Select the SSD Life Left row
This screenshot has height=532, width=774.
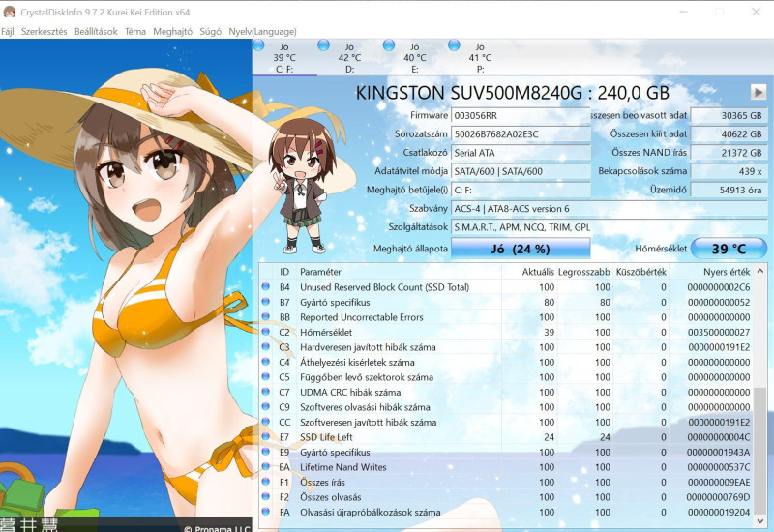pos(506,437)
